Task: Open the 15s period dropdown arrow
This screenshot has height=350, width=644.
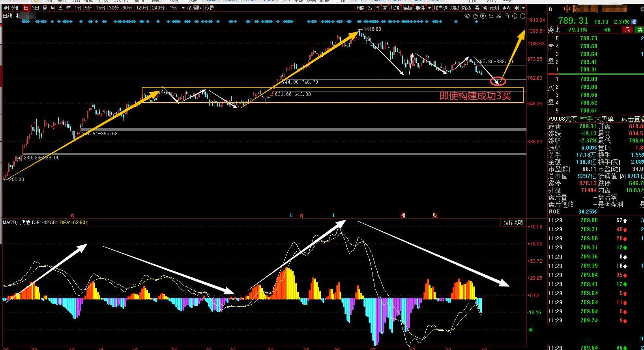Action: [x=183, y=8]
